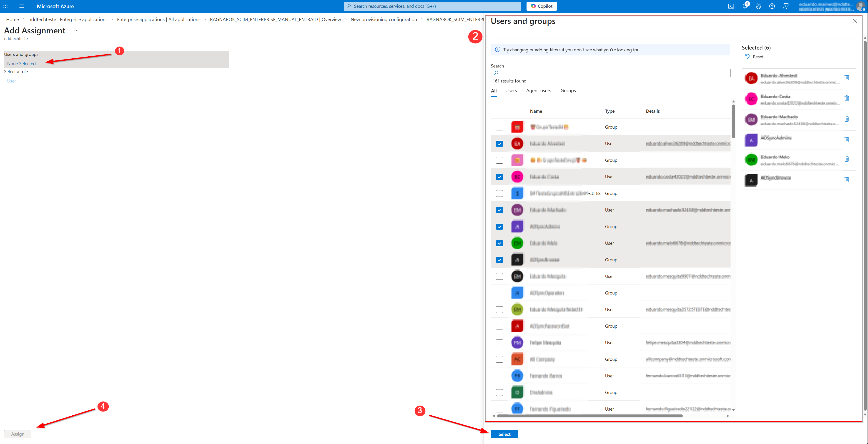The width and height of the screenshot is (868, 444).
Task: Open the notifications bell
Action: click(x=745, y=6)
